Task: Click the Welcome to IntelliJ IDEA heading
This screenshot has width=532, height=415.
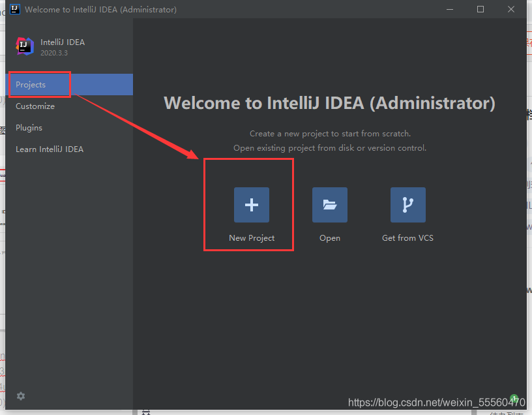Action: pyautogui.click(x=330, y=103)
